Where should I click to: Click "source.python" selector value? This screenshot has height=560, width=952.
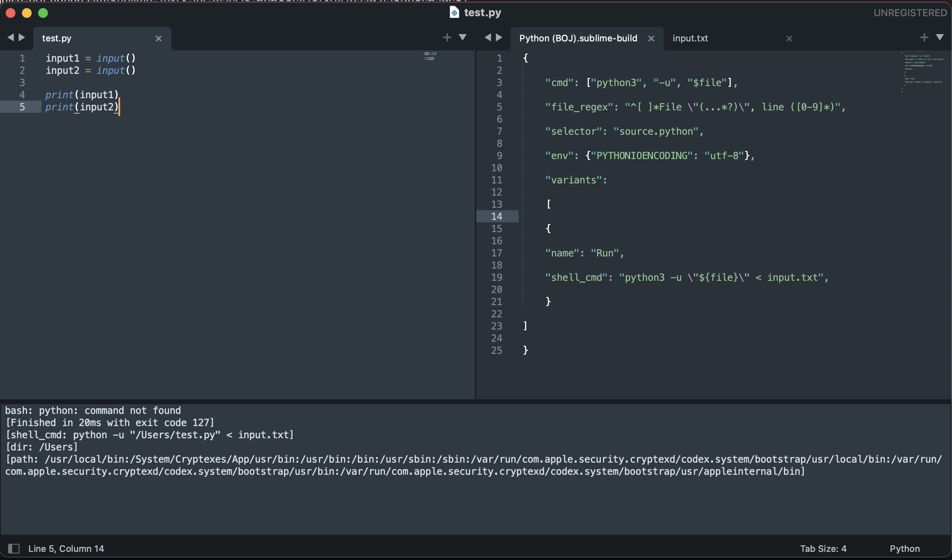pos(656,131)
